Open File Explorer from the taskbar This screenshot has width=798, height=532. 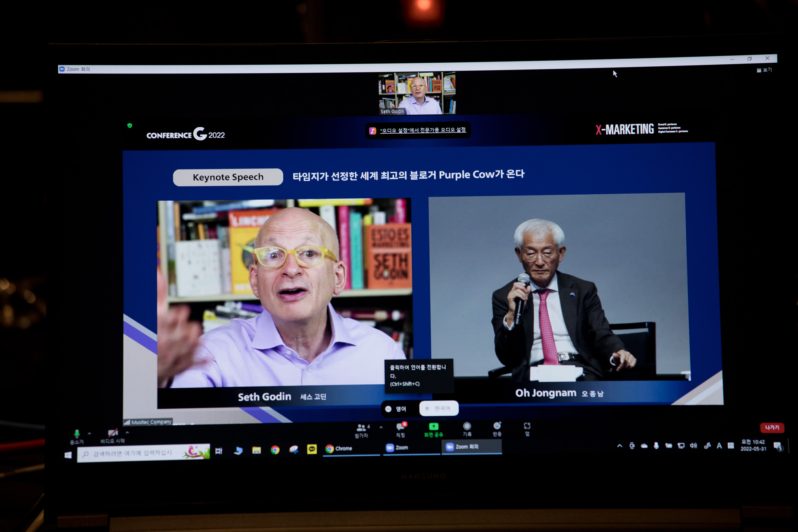(256, 451)
